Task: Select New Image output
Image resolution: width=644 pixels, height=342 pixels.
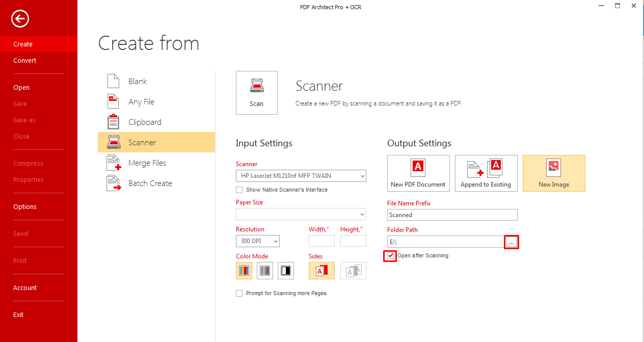Action: pos(554,173)
